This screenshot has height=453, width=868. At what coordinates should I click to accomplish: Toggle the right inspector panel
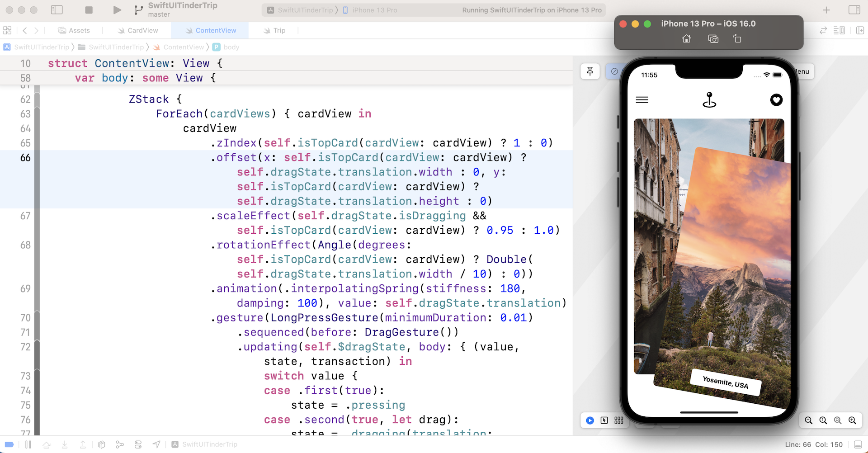coord(854,10)
